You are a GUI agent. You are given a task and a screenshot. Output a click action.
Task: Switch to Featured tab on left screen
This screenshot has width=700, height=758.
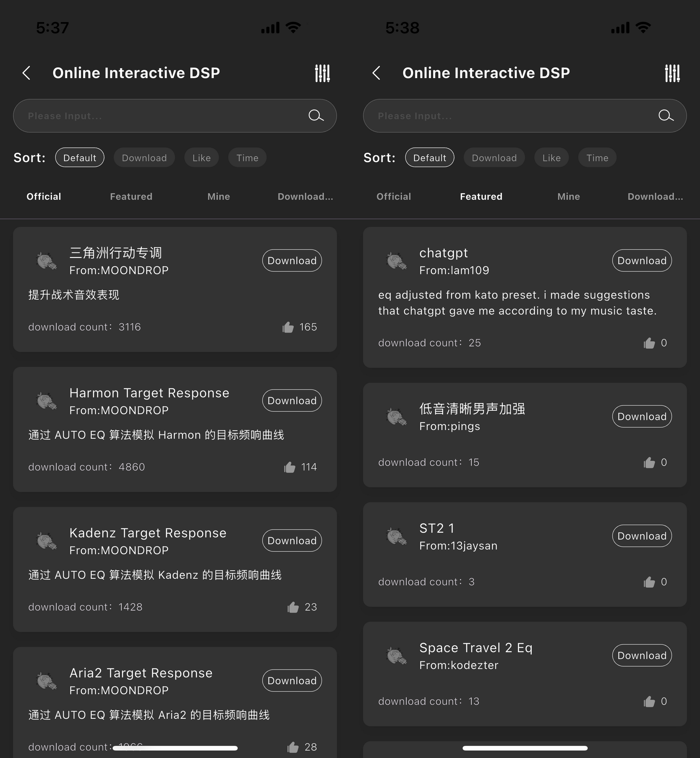pos(131,197)
